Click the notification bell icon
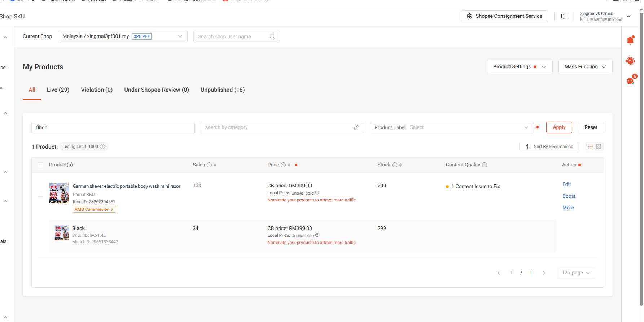 (x=630, y=41)
